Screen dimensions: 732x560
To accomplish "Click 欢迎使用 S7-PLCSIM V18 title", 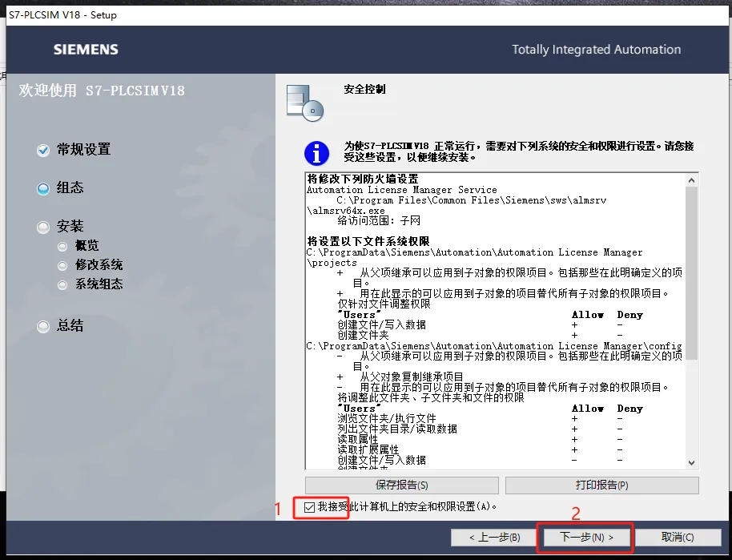I will pos(102,91).
